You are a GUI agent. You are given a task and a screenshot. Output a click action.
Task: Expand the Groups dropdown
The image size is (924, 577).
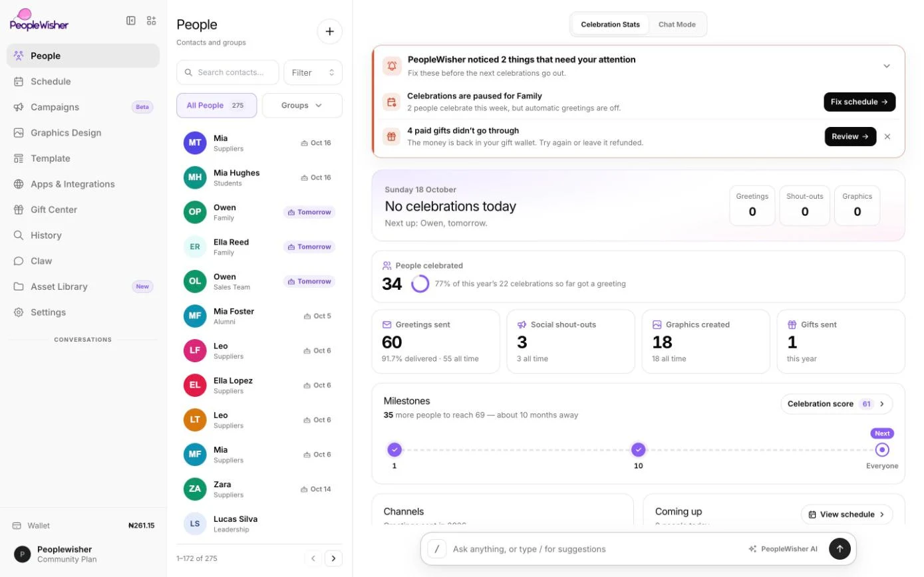(x=302, y=105)
